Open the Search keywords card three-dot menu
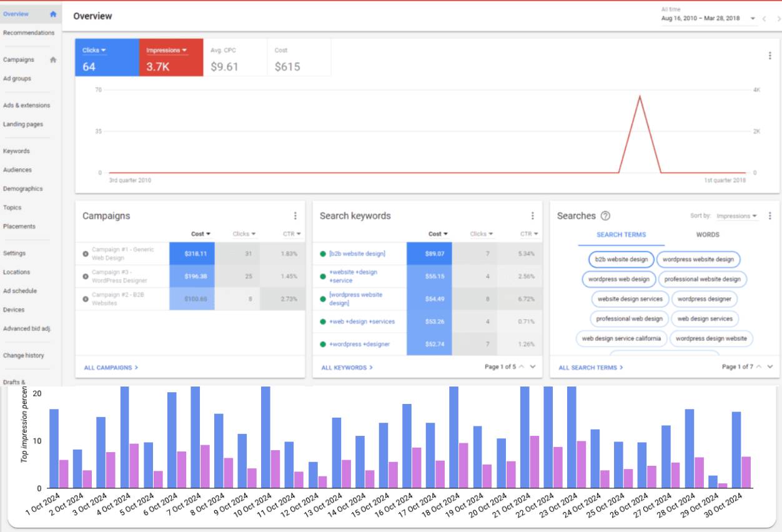 coord(533,216)
